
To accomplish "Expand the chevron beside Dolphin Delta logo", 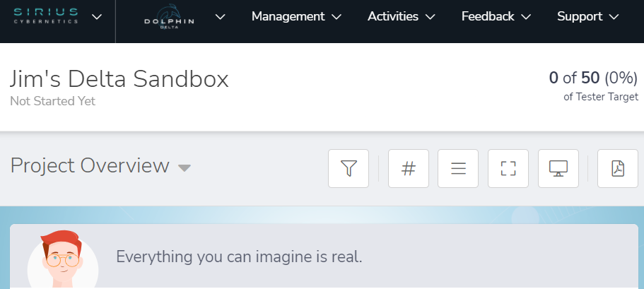I will 221,17.
